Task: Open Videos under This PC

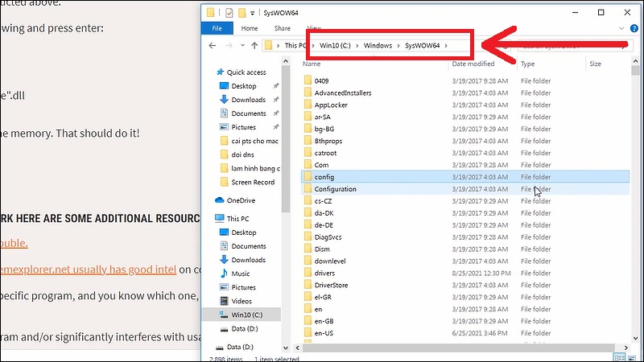Action: click(x=242, y=301)
